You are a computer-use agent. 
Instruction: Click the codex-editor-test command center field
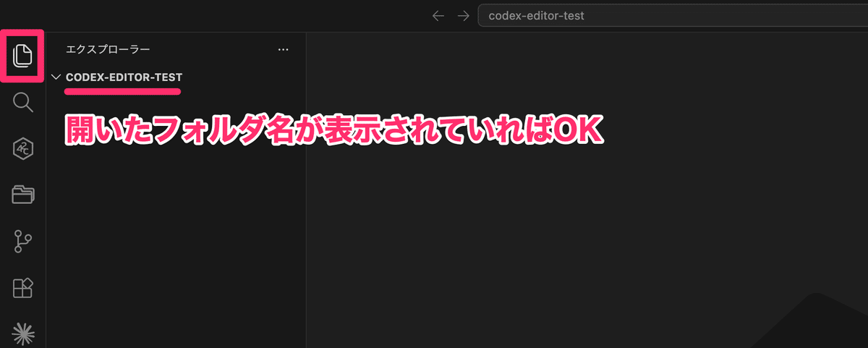[673, 15]
